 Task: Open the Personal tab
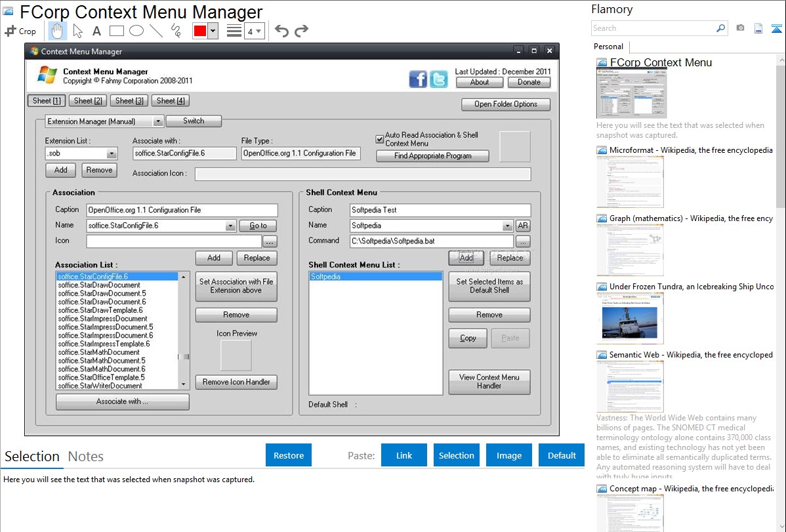click(x=608, y=47)
